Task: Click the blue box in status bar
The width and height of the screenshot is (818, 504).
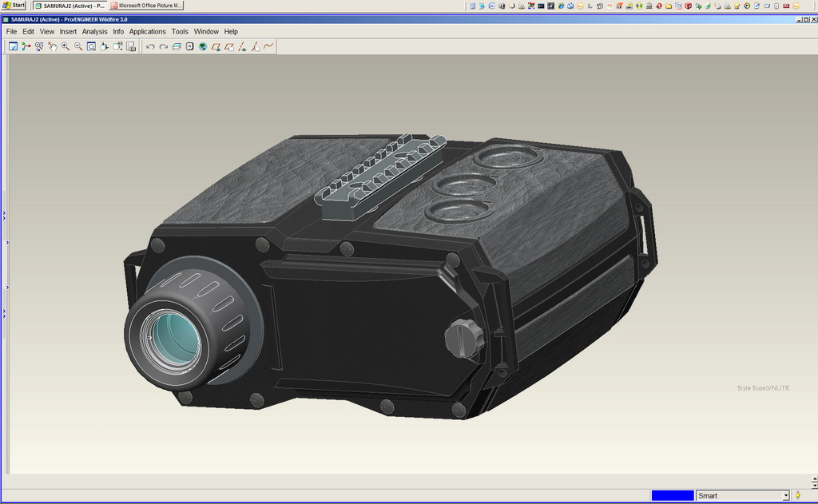Action: 673,496
